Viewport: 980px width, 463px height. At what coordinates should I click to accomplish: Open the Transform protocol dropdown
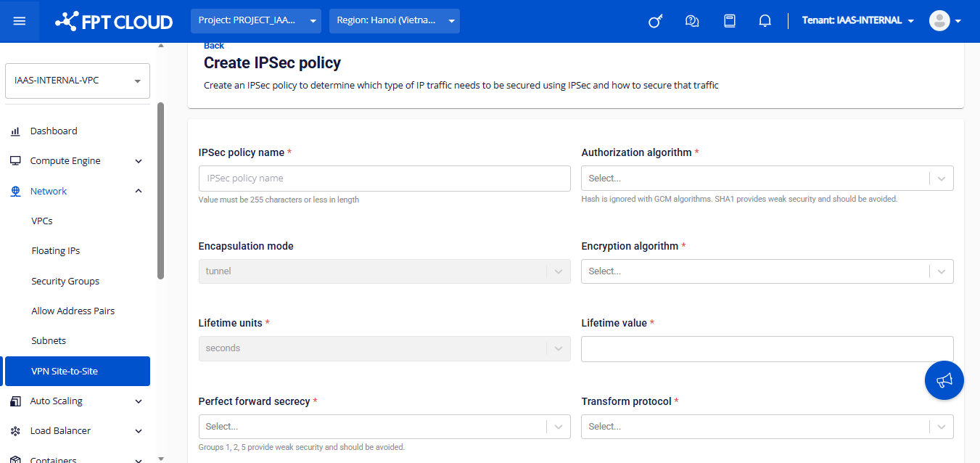(x=767, y=427)
